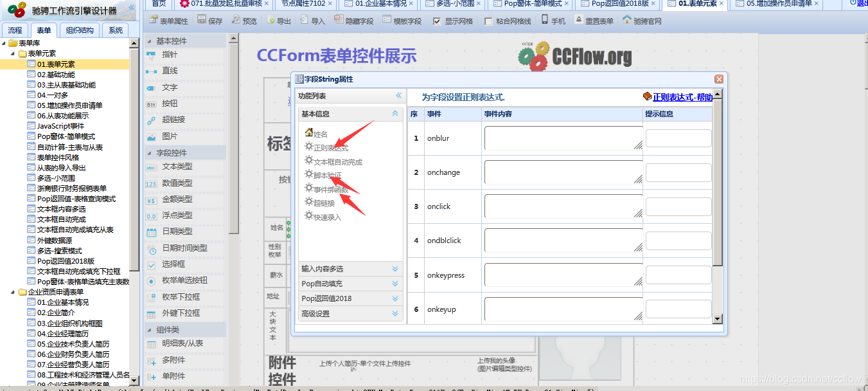Select the 指针 pointer control
This screenshot has width=868, height=391.
[170, 55]
